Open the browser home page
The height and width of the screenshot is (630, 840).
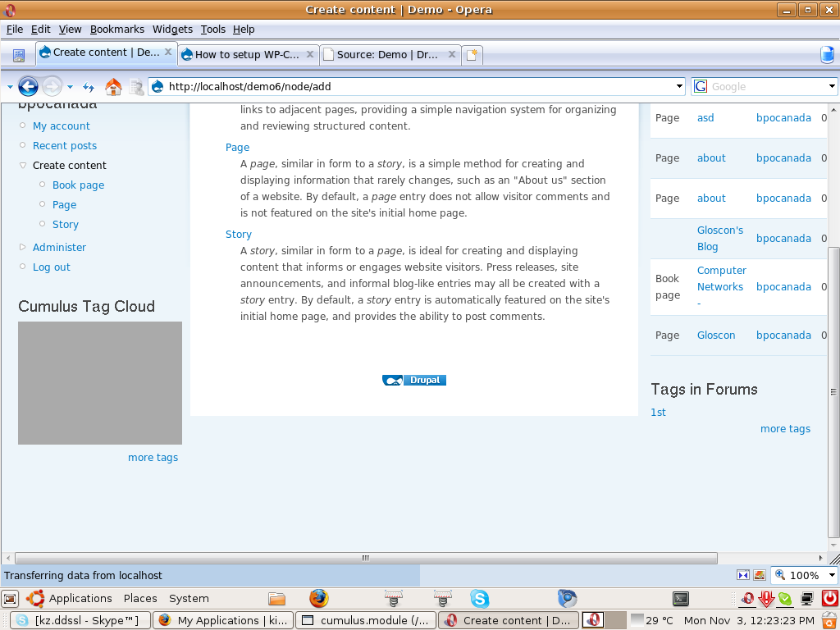(x=112, y=85)
